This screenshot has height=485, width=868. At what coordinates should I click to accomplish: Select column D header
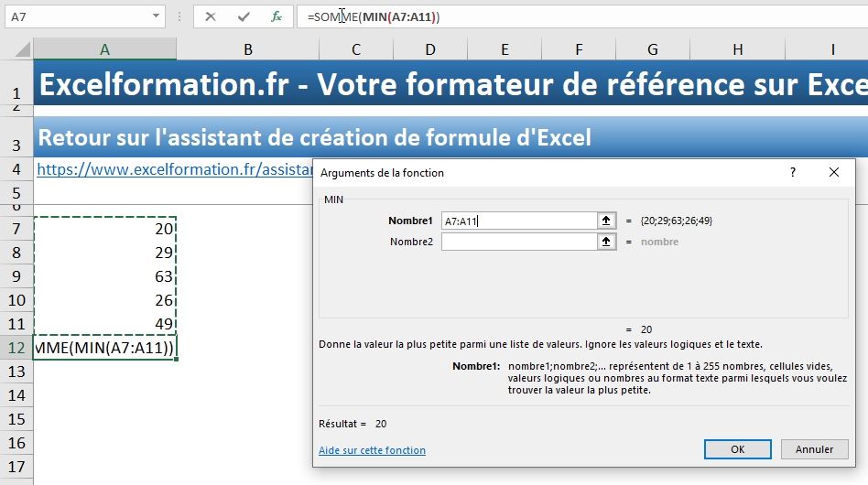coord(430,49)
